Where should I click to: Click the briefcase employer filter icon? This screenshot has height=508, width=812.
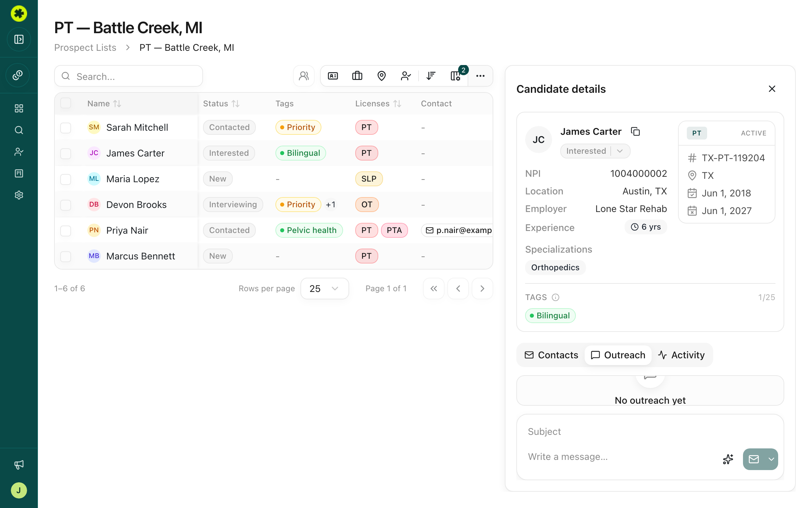click(357, 76)
